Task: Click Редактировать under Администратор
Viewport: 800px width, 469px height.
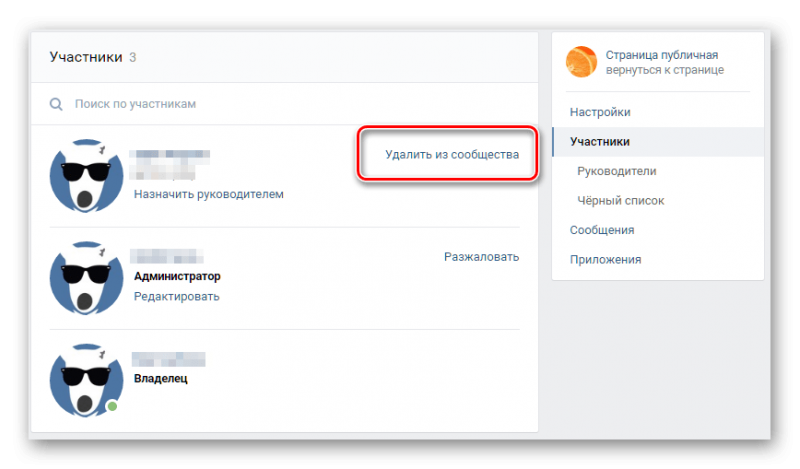Action: click(177, 297)
